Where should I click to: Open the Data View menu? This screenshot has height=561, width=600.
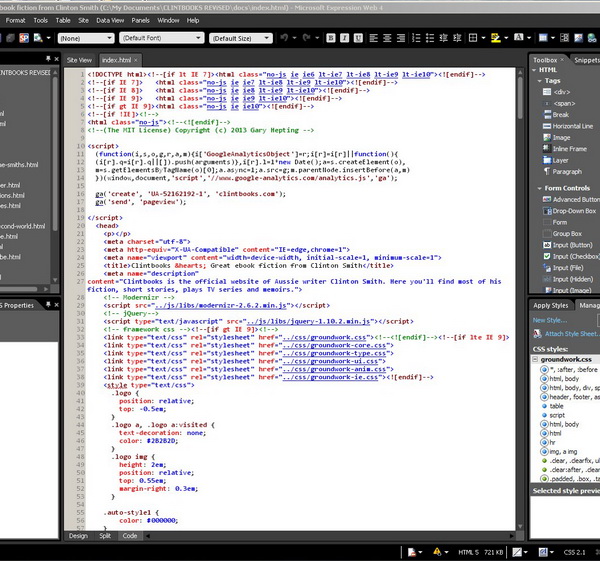110,20
